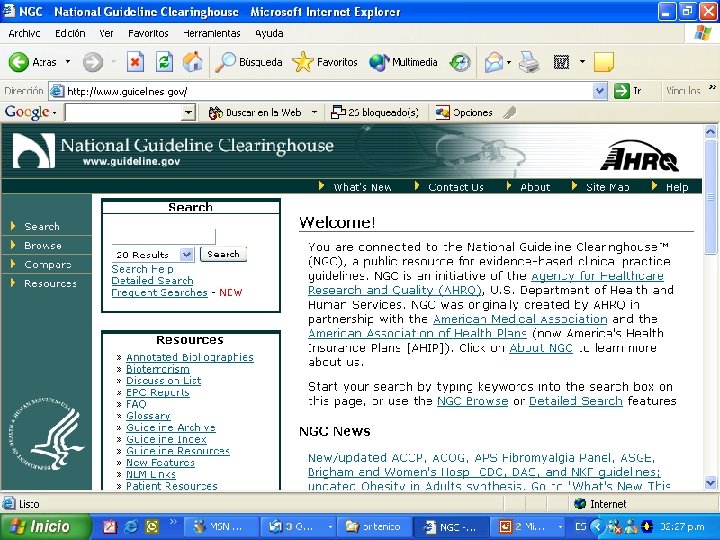Refresh the page with the green arrows icon
The image size is (720, 540).
pos(164,62)
